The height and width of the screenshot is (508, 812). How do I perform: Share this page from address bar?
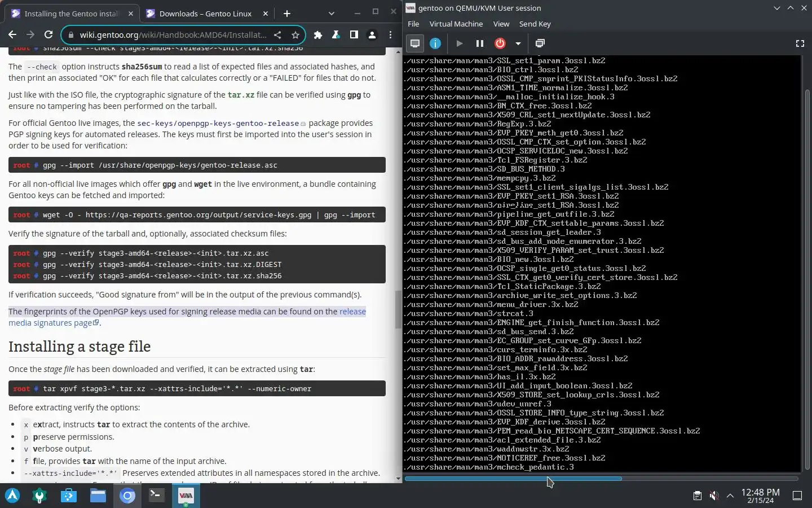pos(277,35)
